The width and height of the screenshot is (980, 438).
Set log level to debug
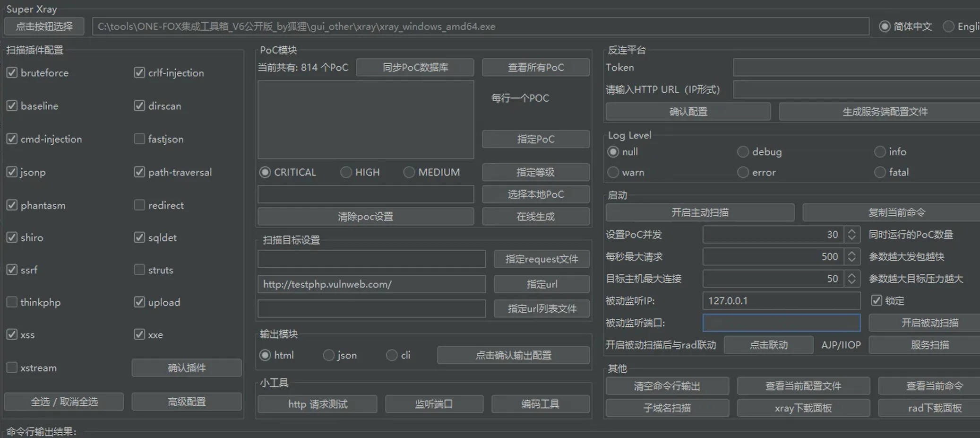(743, 151)
